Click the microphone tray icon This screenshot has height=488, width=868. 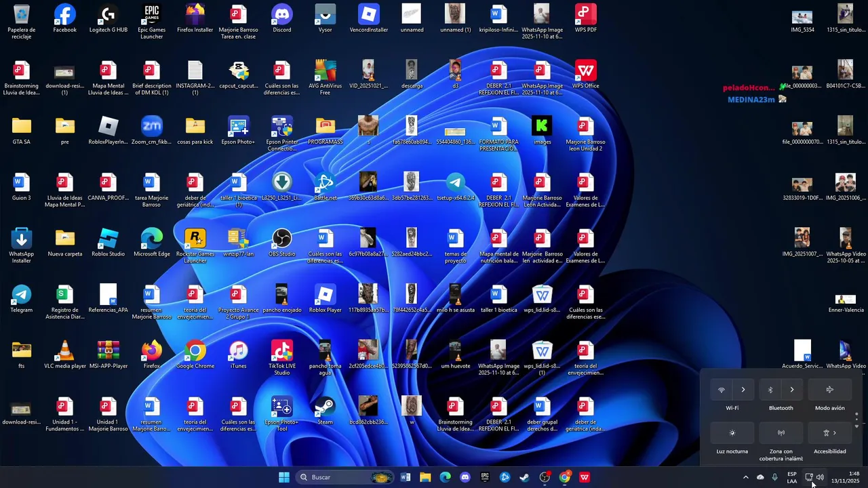(774, 477)
